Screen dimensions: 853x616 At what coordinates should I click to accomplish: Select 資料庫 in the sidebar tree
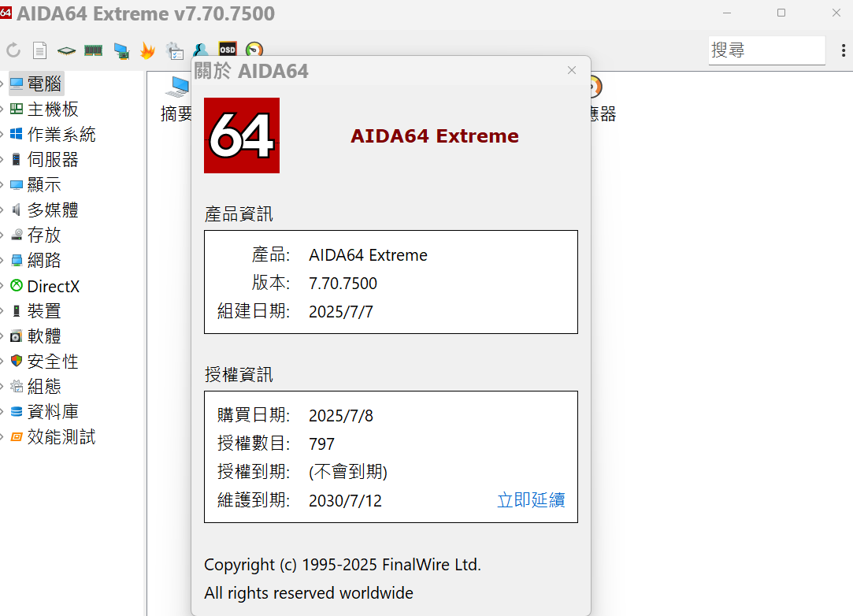(45, 411)
